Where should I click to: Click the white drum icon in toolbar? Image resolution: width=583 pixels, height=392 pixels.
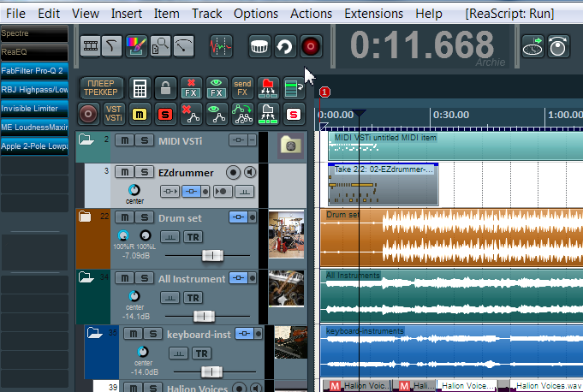pyautogui.click(x=259, y=47)
